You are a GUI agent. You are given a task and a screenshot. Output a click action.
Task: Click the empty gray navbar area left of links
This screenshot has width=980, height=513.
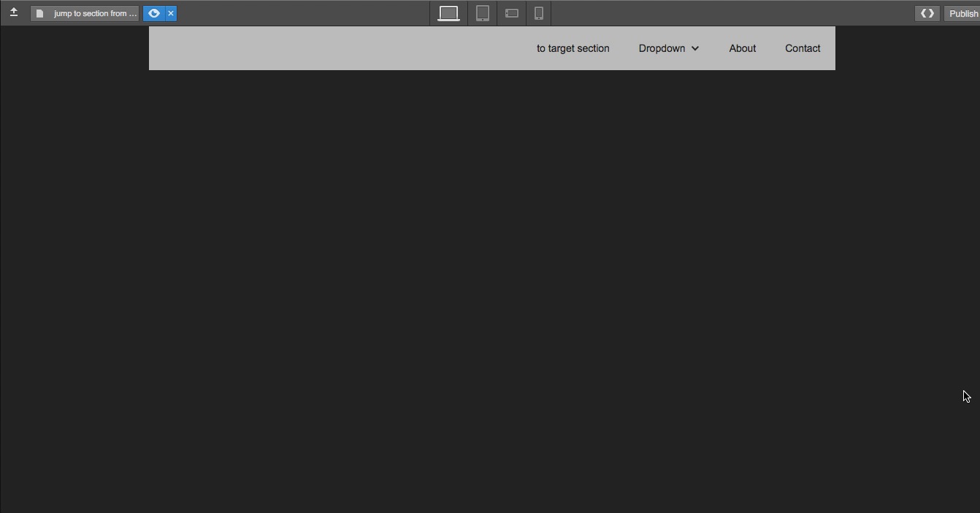(329, 48)
